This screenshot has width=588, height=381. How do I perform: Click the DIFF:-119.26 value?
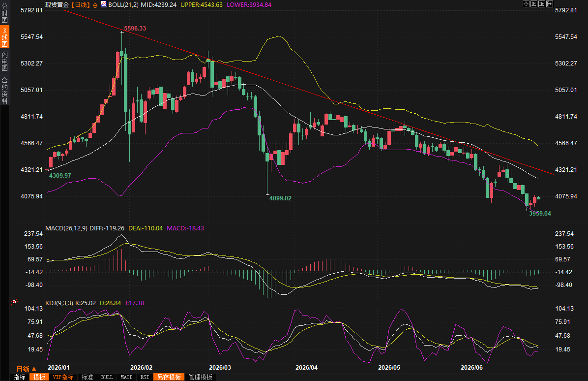pos(107,228)
